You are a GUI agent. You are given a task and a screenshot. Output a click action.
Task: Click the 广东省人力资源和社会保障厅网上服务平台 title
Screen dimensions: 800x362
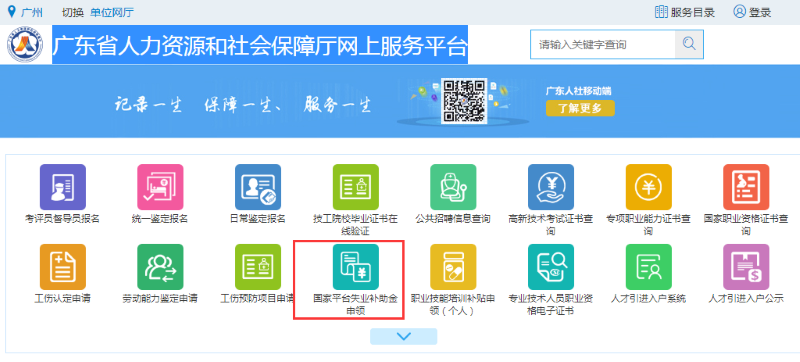pos(260,45)
